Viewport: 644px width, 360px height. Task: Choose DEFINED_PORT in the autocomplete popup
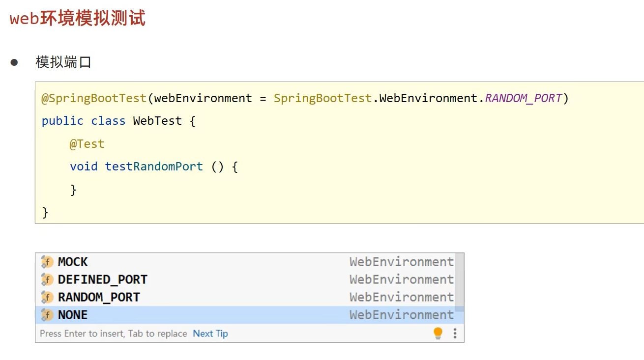tap(102, 279)
